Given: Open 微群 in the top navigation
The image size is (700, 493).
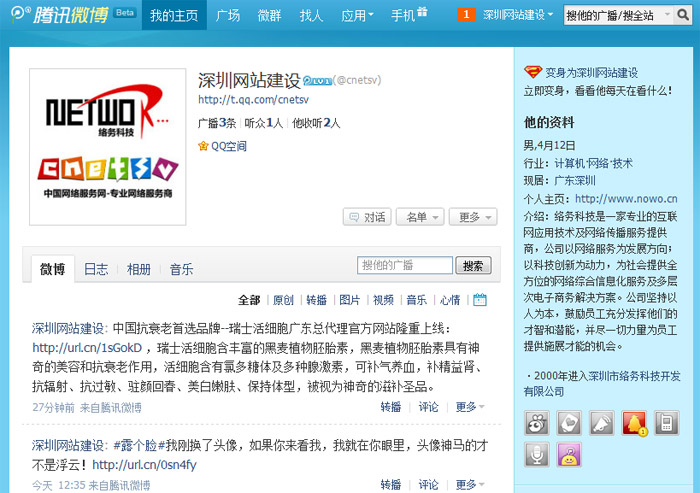Looking at the screenshot, I should [269, 15].
